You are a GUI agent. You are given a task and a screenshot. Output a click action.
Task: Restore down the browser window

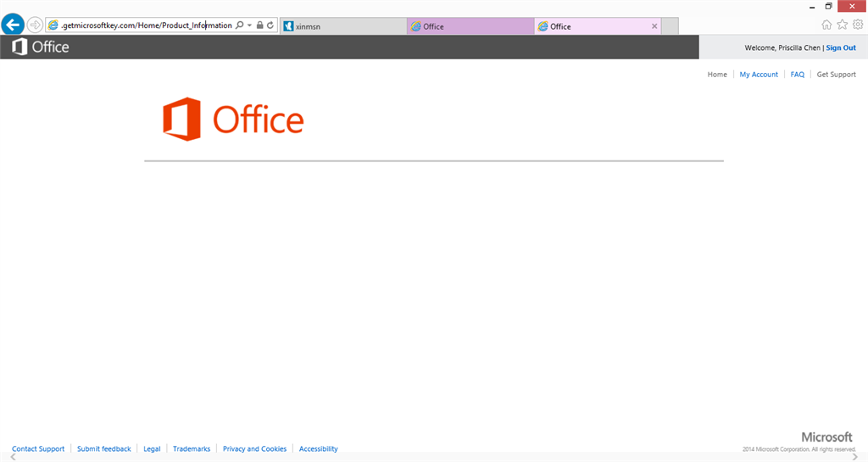(x=829, y=6)
